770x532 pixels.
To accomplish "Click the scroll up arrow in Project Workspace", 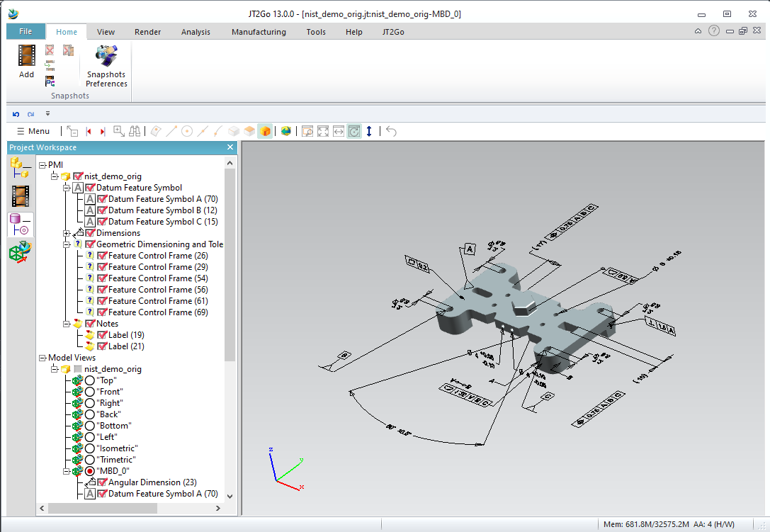I will click(x=230, y=163).
